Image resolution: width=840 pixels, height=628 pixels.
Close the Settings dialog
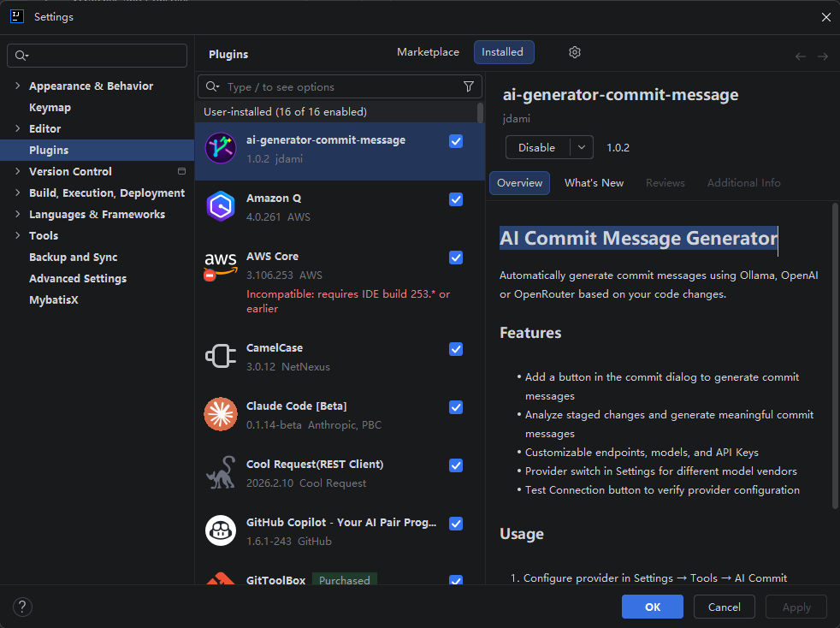[825, 17]
